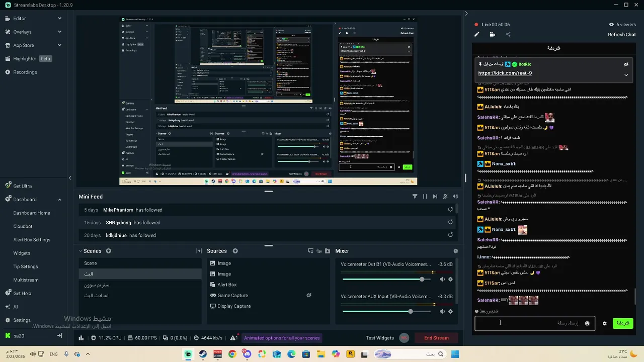Open performance stats chart icon

click(x=81, y=338)
